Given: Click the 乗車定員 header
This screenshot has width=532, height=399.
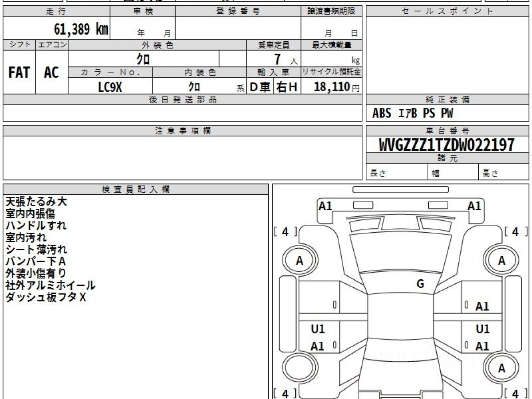Looking at the screenshot, I should pyautogui.click(x=274, y=45).
